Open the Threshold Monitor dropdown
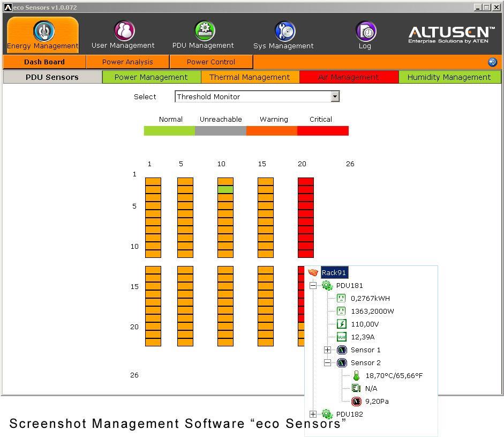This screenshot has height=437, width=504. pyautogui.click(x=335, y=97)
